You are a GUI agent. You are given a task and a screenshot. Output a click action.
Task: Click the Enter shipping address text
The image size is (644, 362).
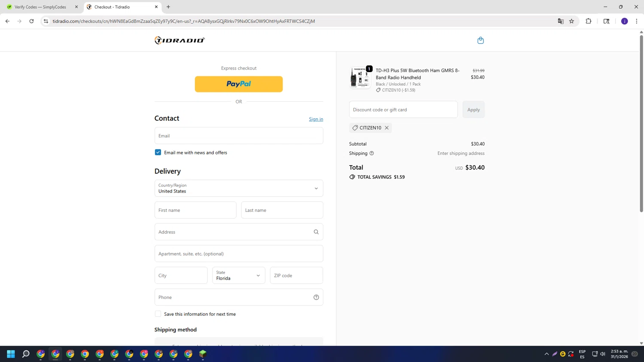[461, 153]
